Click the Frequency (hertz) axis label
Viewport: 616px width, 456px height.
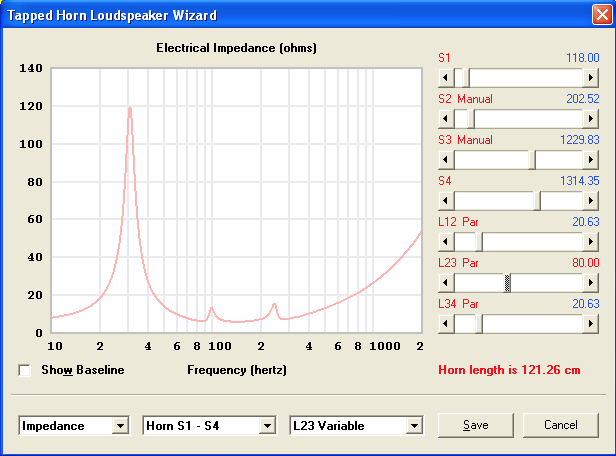[237, 370]
